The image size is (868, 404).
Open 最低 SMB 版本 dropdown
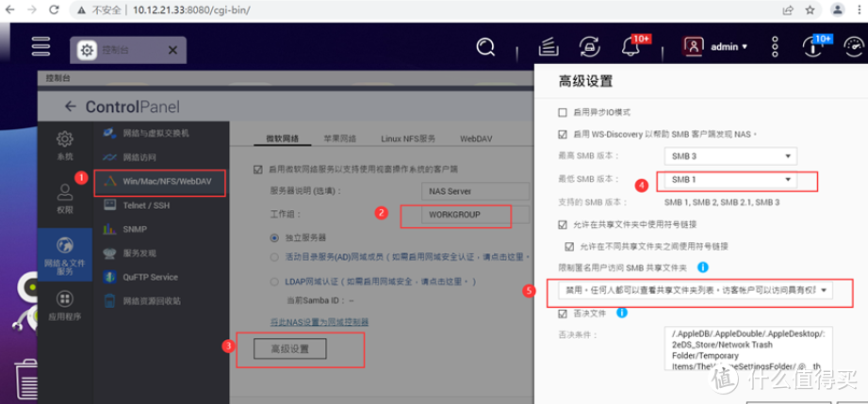click(x=730, y=180)
